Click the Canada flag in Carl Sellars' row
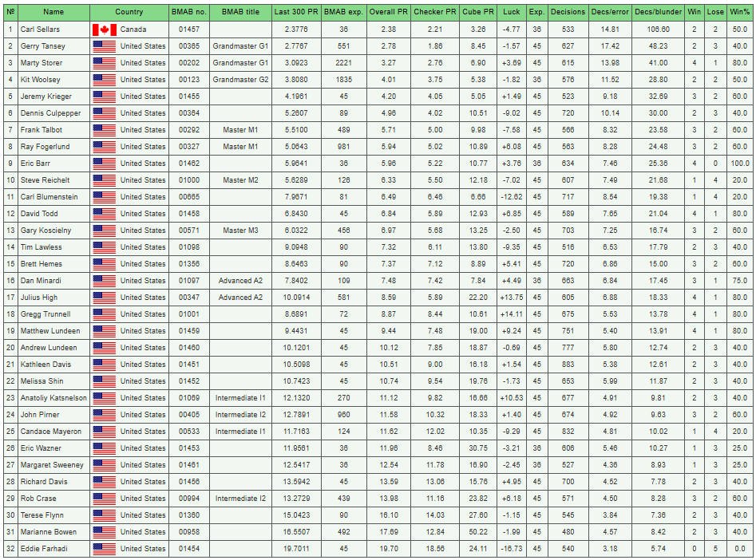 (104, 30)
